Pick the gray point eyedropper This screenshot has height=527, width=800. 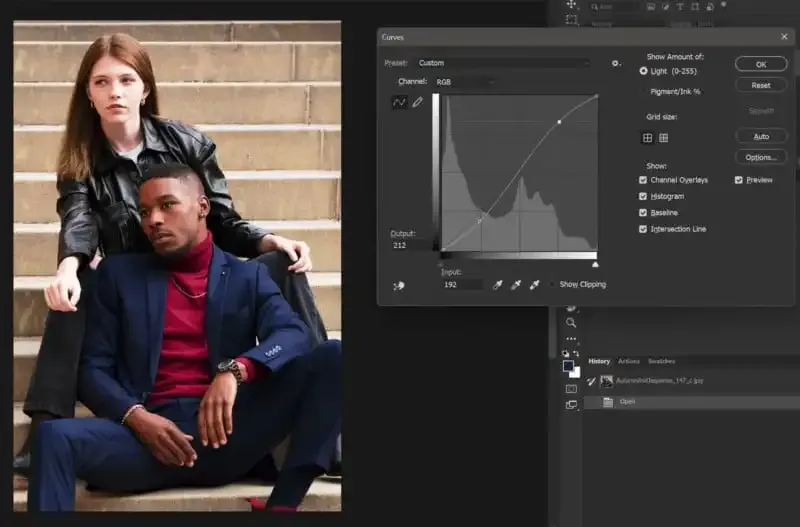pyautogui.click(x=516, y=285)
